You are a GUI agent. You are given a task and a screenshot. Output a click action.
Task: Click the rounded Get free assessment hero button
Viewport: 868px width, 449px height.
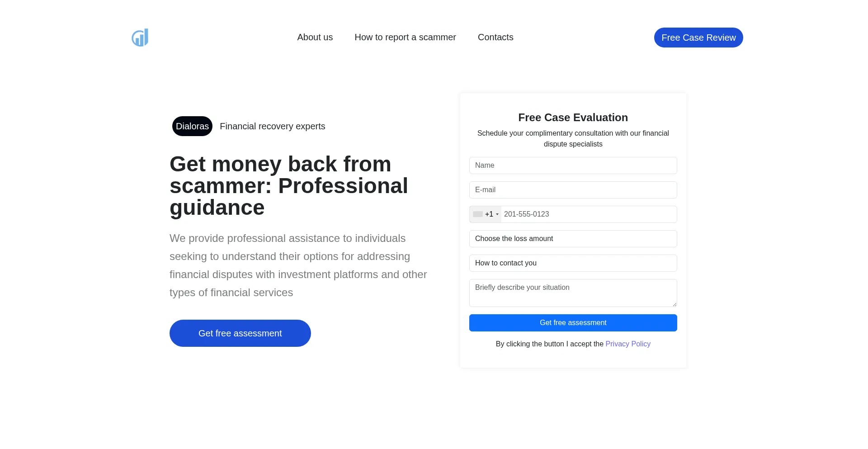pos(240,333)
